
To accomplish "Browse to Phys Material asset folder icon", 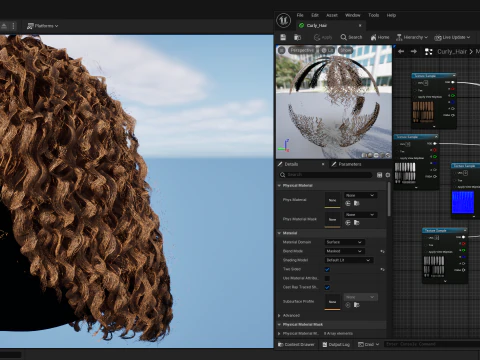I will [356, 203].
